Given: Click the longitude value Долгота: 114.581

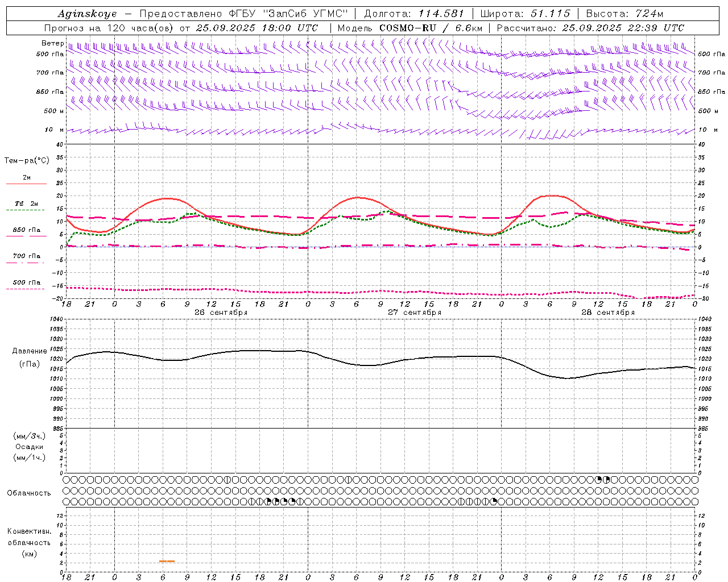Looking at the screenshot, I should (x=414, y=14).
